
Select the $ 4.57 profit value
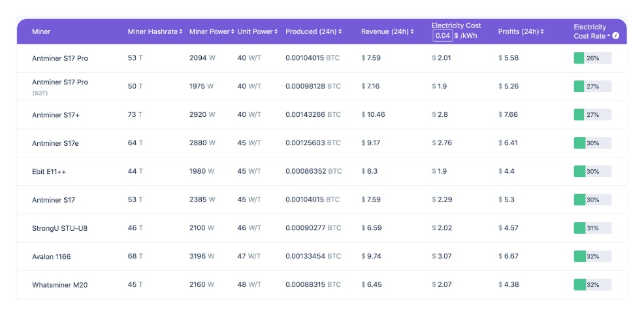coord(508,227)
